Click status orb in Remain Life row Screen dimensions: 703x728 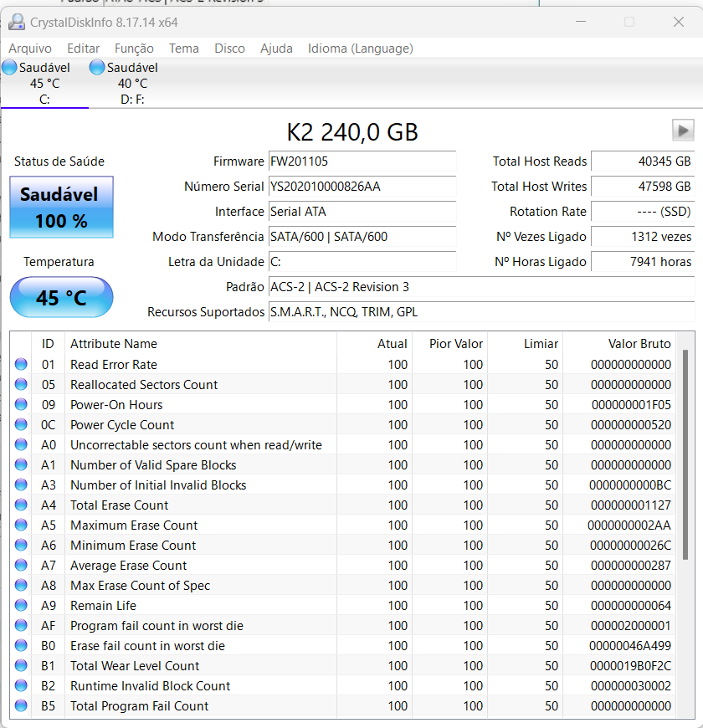tap(21, 605)
